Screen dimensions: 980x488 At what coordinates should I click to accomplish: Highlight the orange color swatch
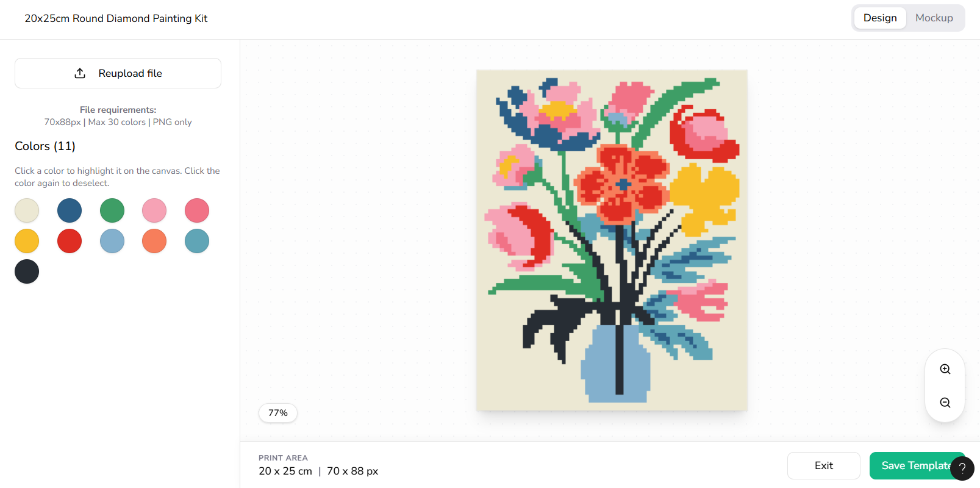(154, 241)
